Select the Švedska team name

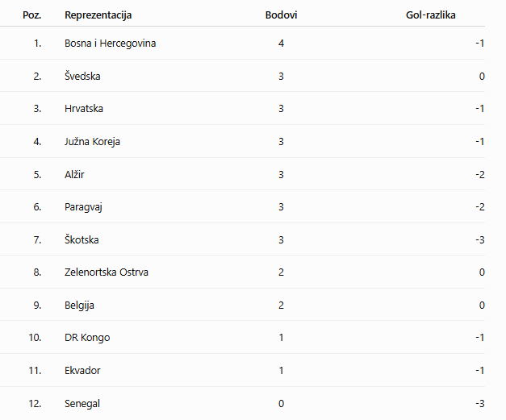click(82, 76)
